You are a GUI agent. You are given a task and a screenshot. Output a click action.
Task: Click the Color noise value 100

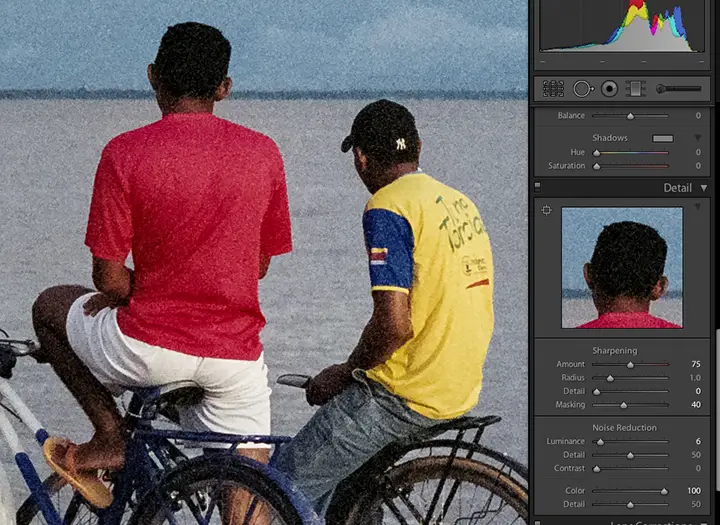point(694,491)
